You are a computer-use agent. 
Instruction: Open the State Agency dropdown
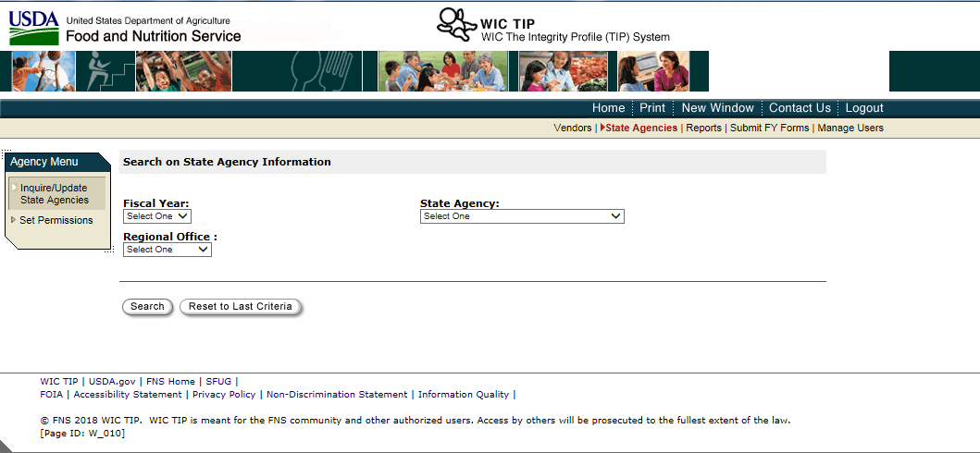tap(522, 216)
